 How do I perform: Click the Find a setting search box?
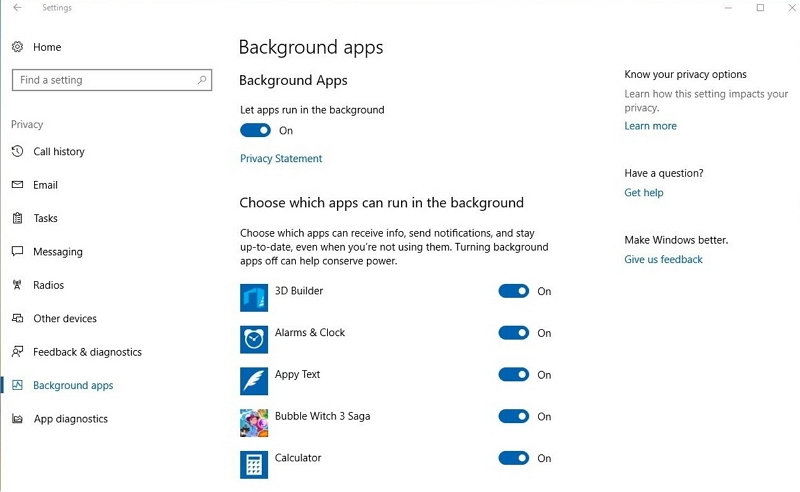point(112,80)
